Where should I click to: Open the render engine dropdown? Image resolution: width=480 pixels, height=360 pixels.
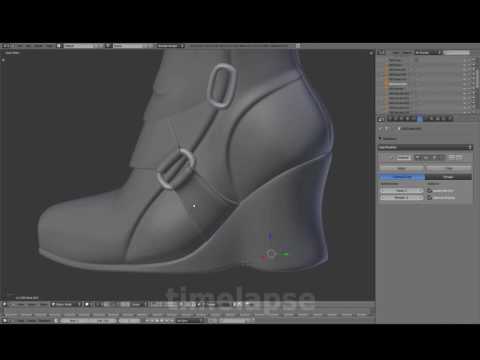pyautogui.click(x=170, y=46)
